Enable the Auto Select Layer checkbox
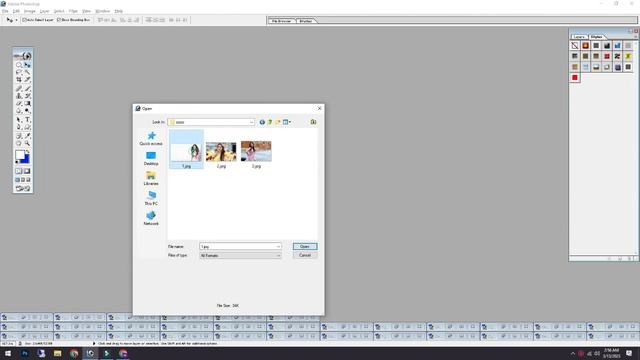 [x=24, y=20]
